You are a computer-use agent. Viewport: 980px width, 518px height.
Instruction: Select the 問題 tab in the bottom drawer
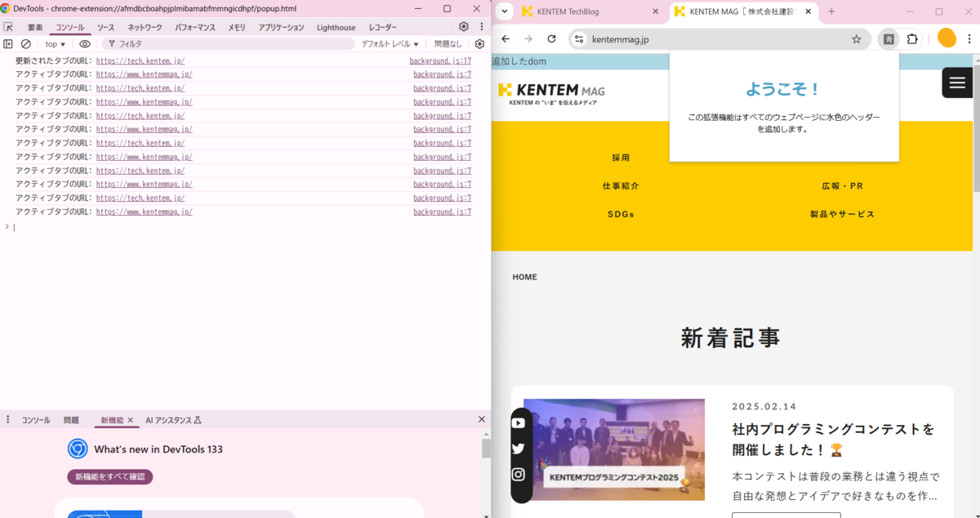[x=71, y=420]
